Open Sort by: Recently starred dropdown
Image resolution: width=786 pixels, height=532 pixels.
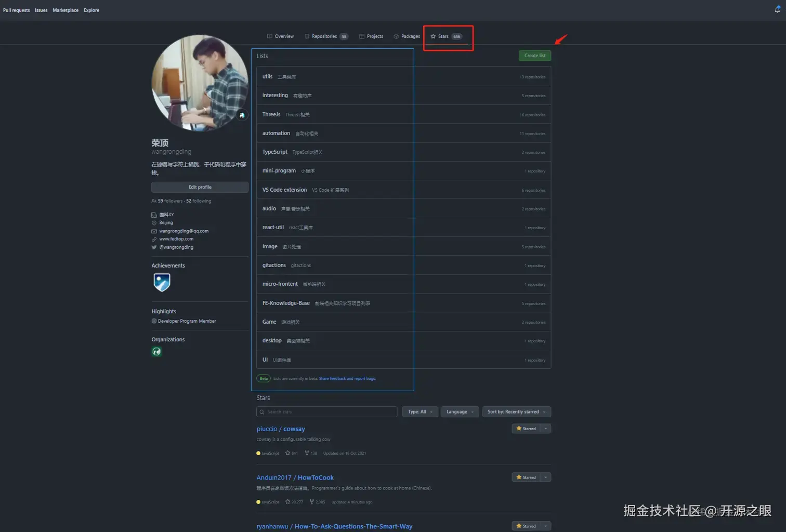(516, 412)
